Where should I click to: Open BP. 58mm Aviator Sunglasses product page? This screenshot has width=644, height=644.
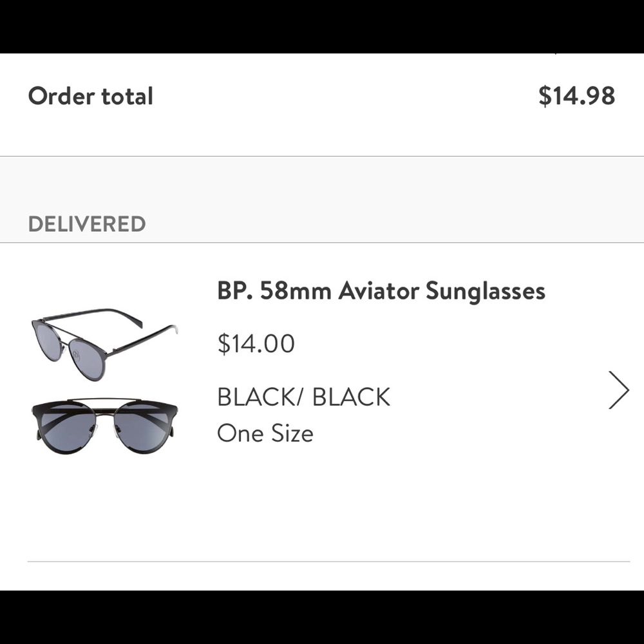coord(381,290)
